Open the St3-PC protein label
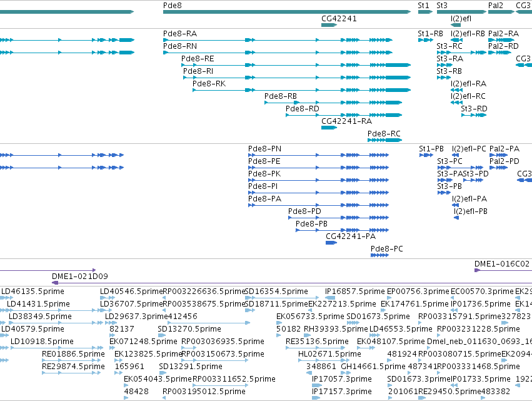The height and width of the screenshot is (401, 532). (x=449, y=161)
